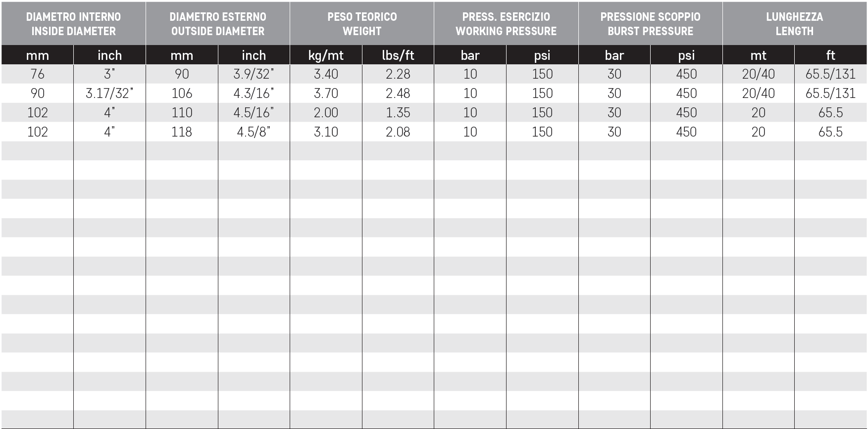Click the 106 outside diameter mm cell
The height and width of the screenshot is (429, 868).
pos(182,94)
